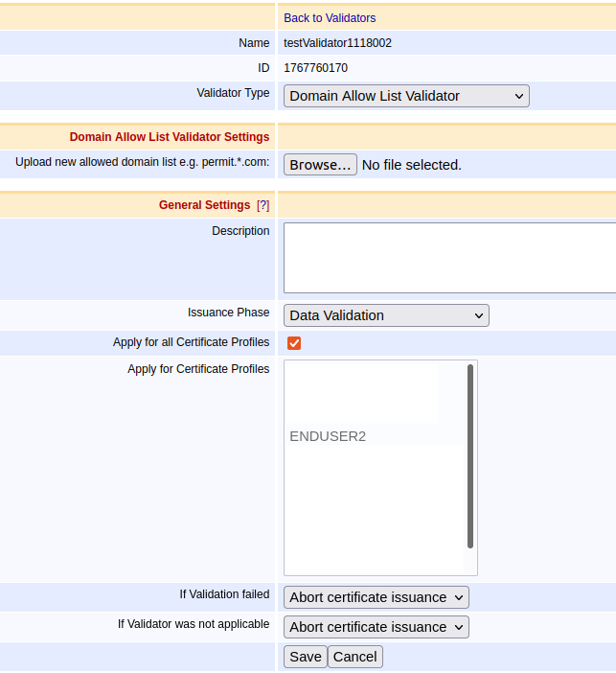Click the ID value 1767760170
This screenshot has height=673, width=616.
tap(315, 68)
